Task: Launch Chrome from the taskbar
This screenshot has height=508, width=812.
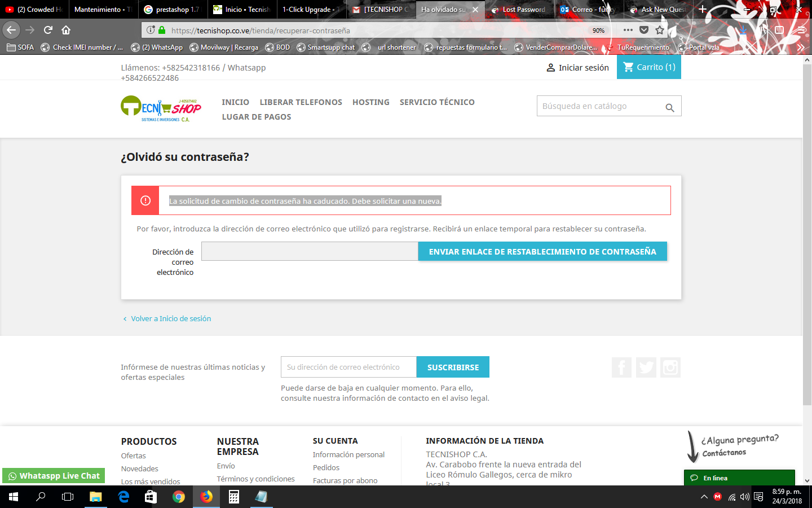Action: point(179,497)
